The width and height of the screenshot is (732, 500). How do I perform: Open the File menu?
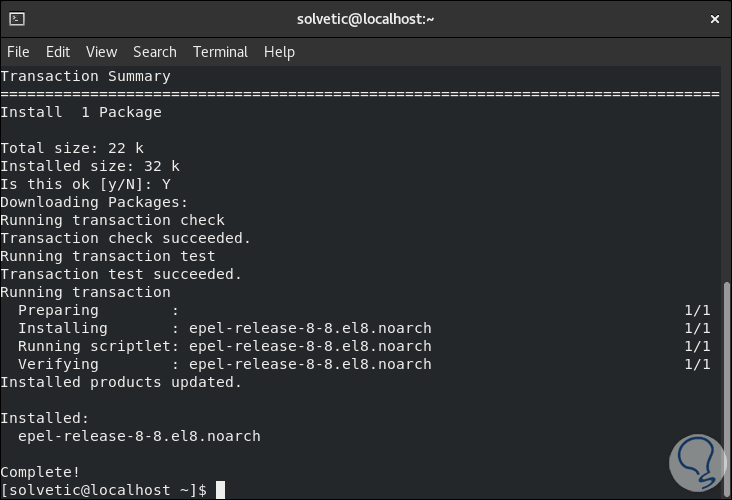(x=18, y=52)
